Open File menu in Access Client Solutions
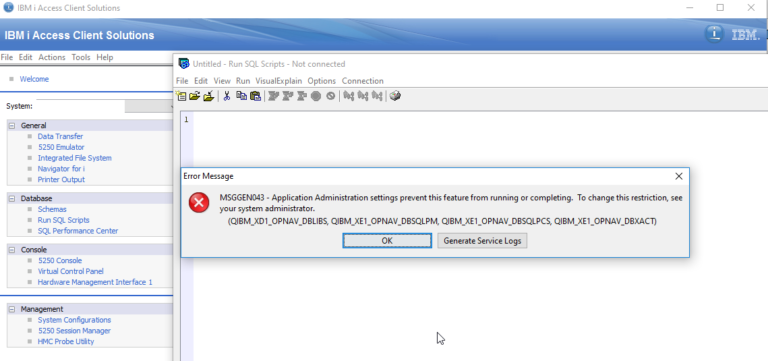This screenshot has height=361, width=768. (x=7, y=57)
